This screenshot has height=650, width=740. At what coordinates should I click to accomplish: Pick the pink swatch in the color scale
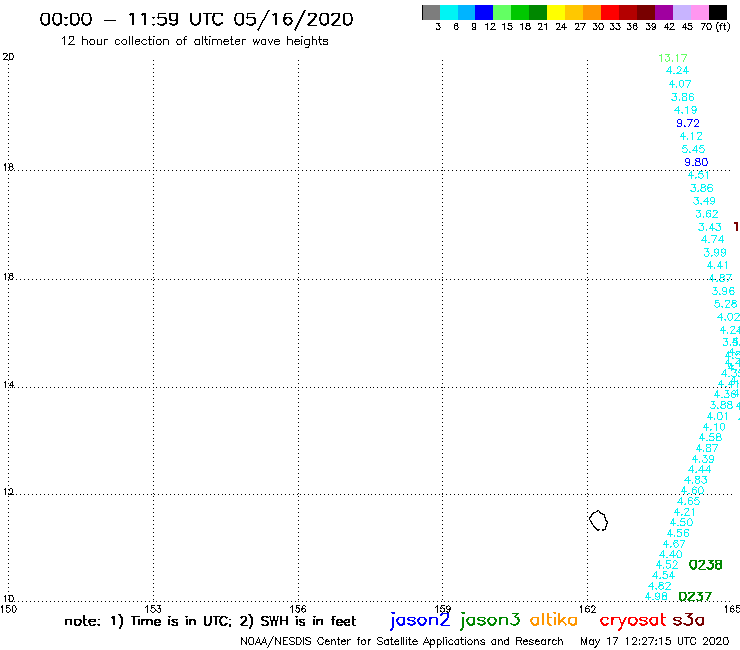pos(700,12)
